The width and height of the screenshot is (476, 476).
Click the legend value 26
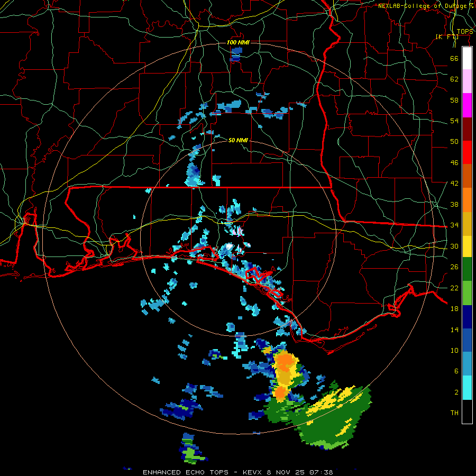(454, 267)
